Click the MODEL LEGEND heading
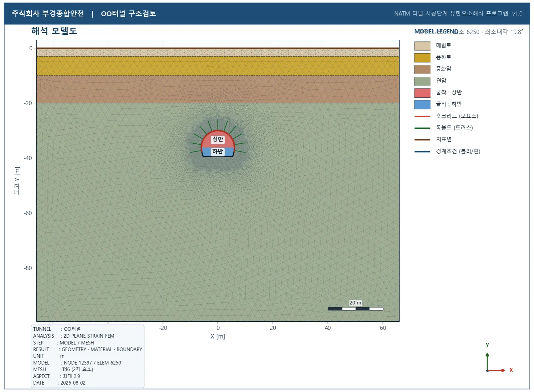Screen dimensions: 534x392 click(436, 31)
